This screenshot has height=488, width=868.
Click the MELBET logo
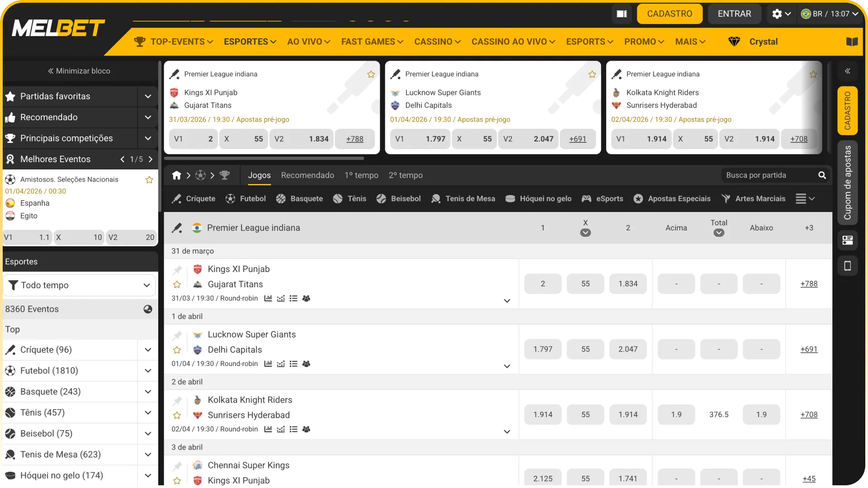pos(58,28)
